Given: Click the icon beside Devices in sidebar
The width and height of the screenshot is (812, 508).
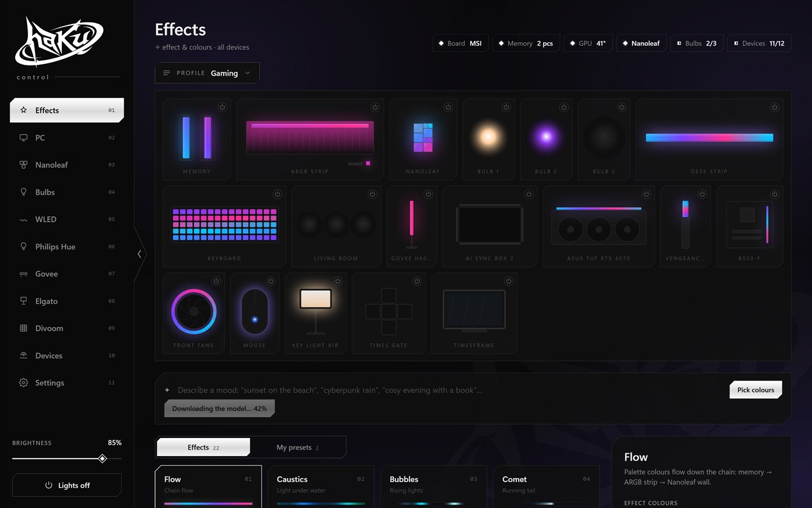Looking at the screenshot, I should pyautogui.click(x=24, y=356).
